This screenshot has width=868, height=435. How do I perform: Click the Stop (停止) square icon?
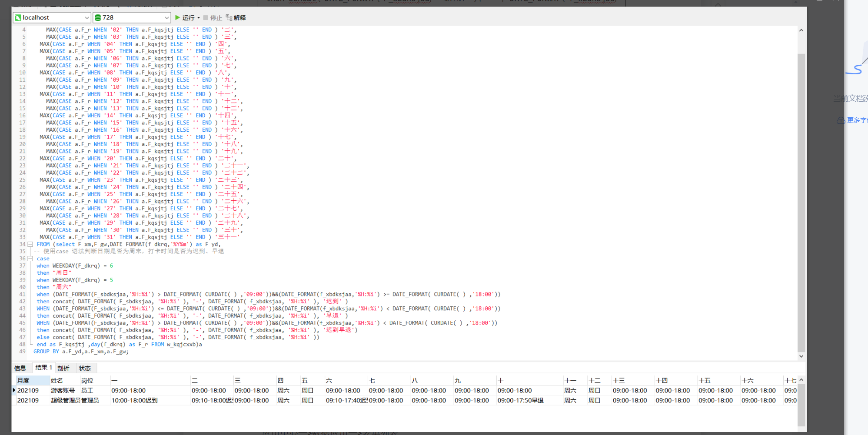coord(206,18)
